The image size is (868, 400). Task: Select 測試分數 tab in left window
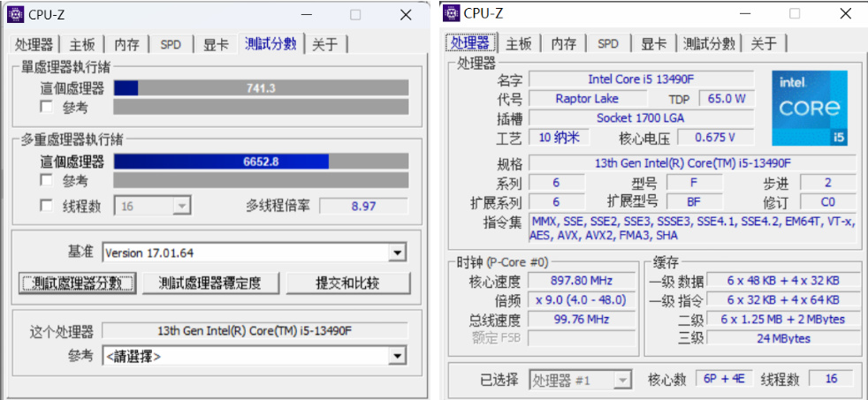pos(270,43)
